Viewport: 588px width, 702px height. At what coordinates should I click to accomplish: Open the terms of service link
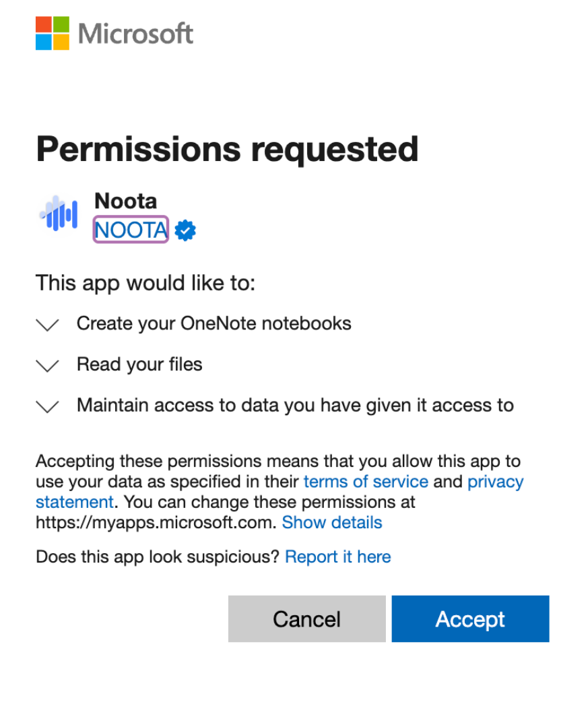tap(366, 482)
